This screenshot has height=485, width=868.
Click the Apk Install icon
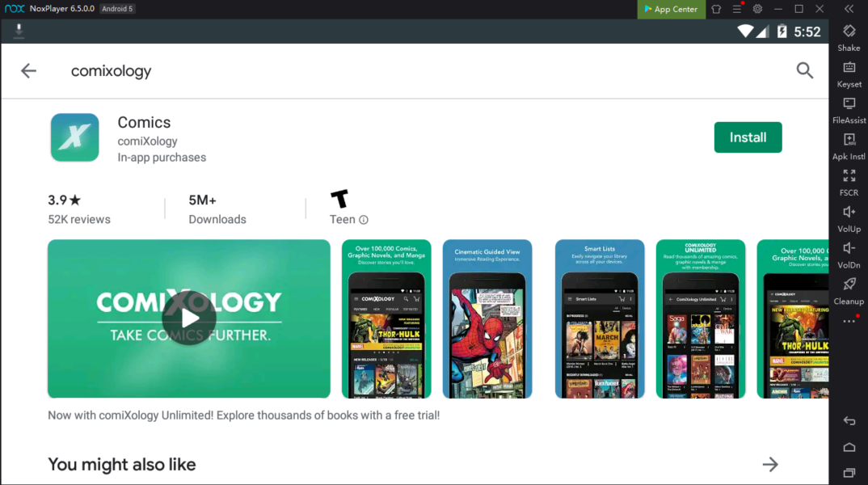pyautogui.click(x=849, y=141)
